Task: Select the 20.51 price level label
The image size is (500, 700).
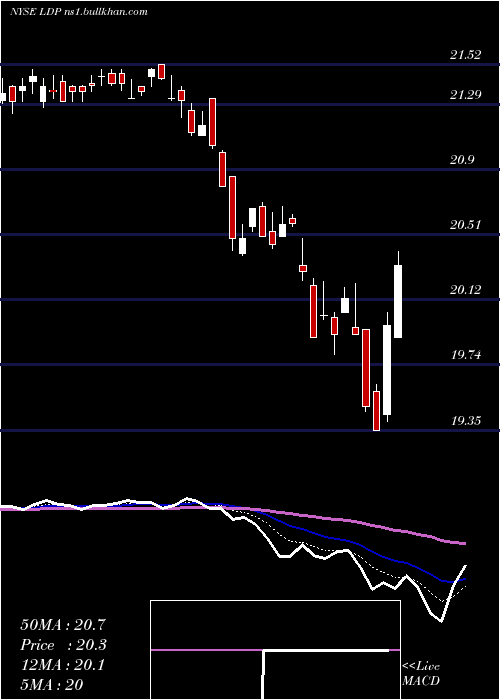Action: pyautogui.click(x=466, y=225)
